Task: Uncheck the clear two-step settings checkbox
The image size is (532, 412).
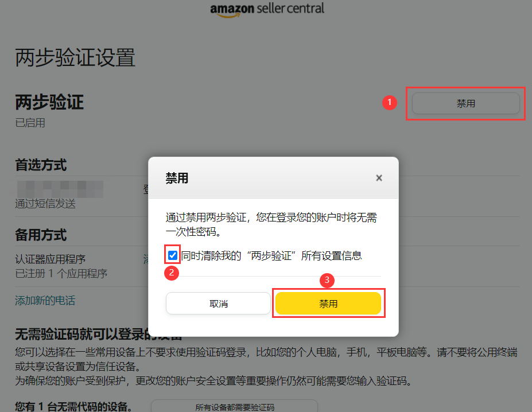Action: point(173,255)
